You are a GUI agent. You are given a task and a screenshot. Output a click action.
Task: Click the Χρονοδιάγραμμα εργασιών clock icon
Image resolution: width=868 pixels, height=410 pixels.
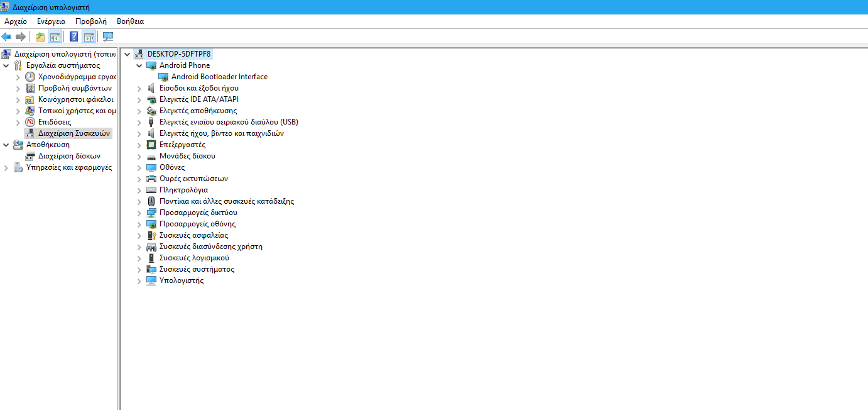[30, 77]
